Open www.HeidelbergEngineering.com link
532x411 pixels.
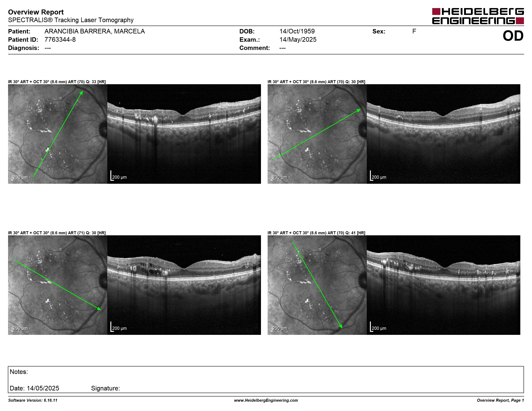[266, 400]
